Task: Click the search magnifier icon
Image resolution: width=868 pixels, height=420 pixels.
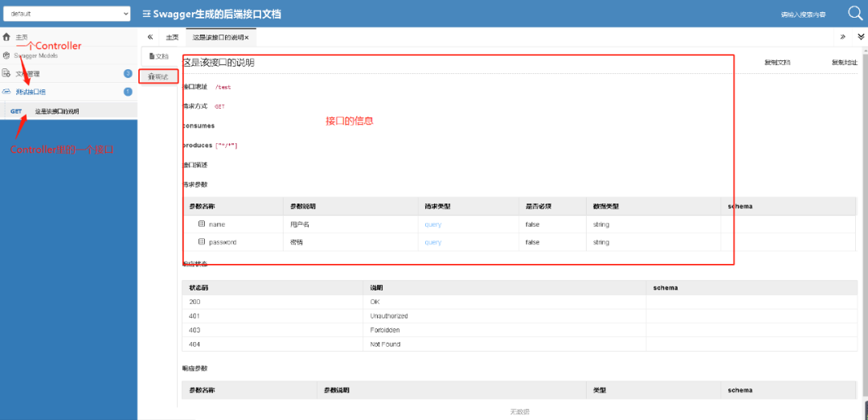Action: click(856, 14)
